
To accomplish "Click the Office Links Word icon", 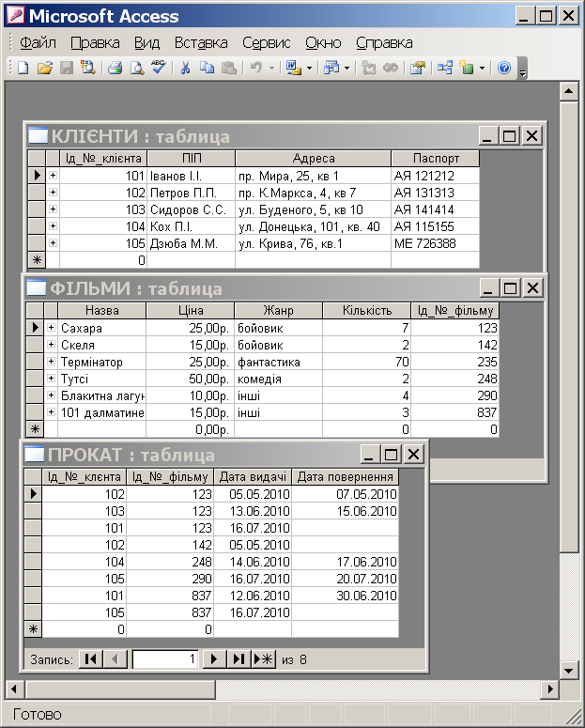I will 293,69.
